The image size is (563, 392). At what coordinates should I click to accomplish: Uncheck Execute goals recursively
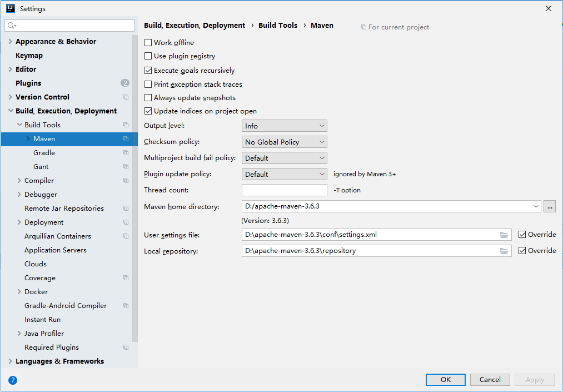[x=148, y=71]
